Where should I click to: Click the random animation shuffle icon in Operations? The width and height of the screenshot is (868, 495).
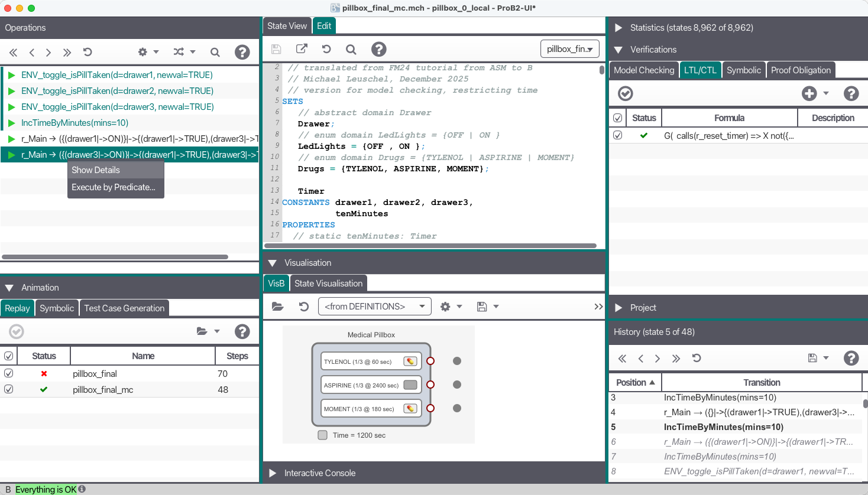179,52
